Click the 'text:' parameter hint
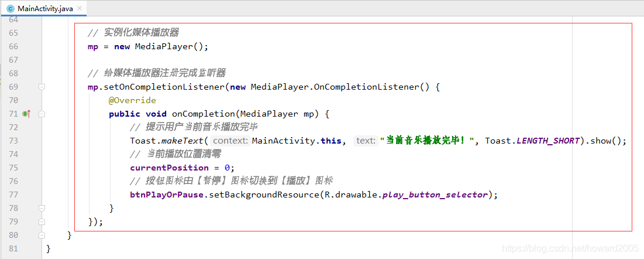Image resolution: width=644 pixels, height=259 pixels. click(366, 141)
